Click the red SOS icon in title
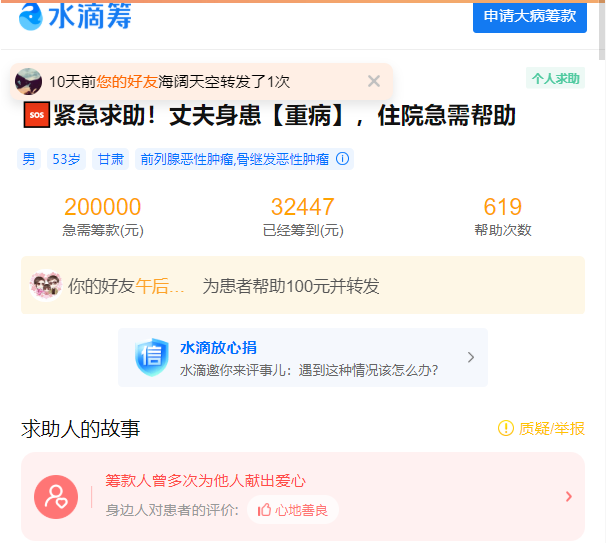606x543 pixels. point(36,116)
